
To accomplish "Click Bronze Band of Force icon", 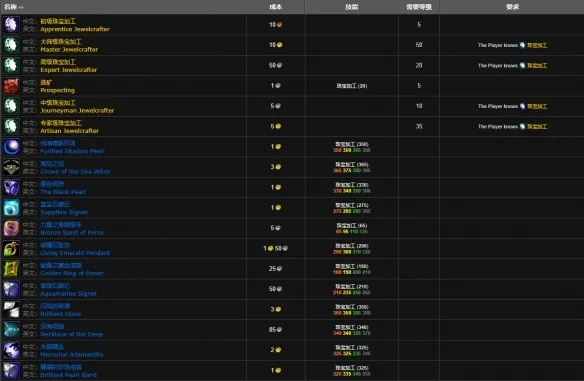I will [11, 228].
